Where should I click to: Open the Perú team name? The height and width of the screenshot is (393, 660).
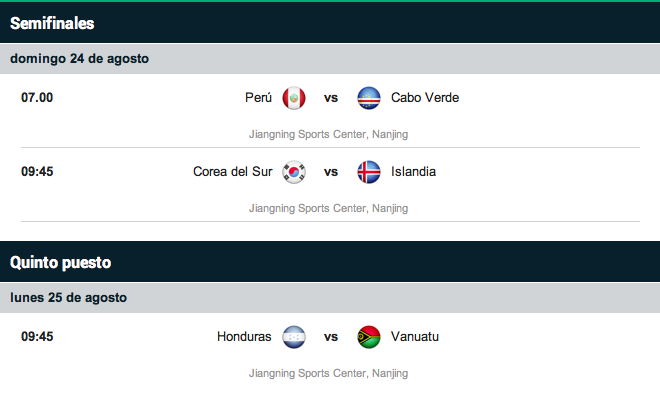pos(258,98)
